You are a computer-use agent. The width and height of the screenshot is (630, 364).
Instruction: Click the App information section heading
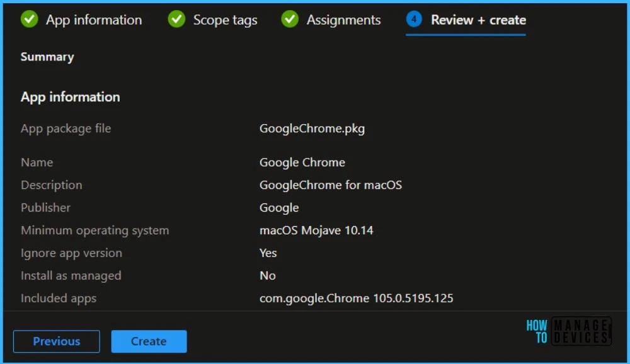click(x=71, y=97)
